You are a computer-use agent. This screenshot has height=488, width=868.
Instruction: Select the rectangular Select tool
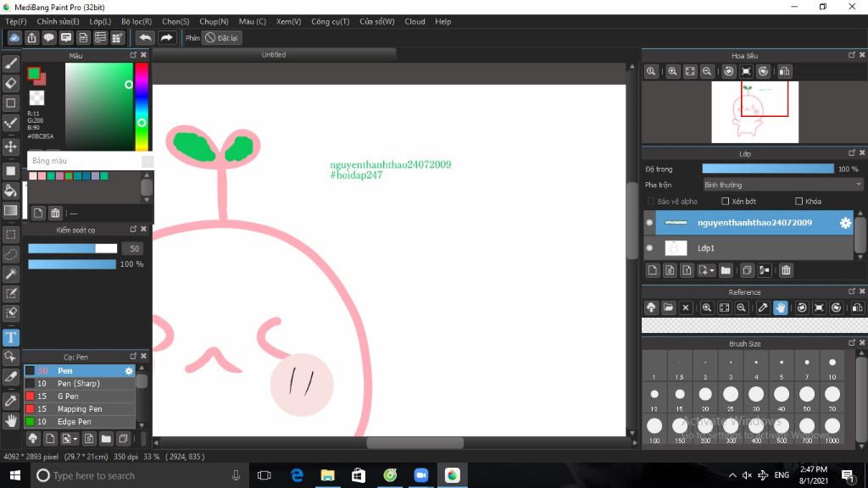pyautogui.click(x=10, y=235)
